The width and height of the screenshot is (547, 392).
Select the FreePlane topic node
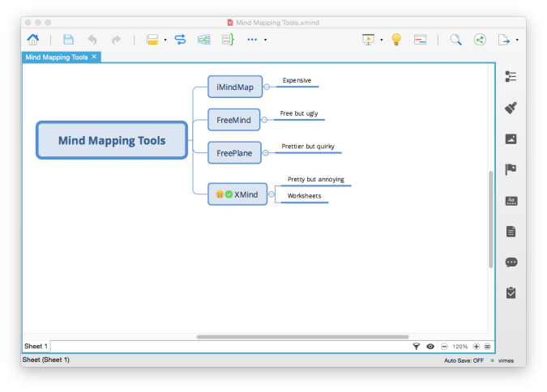[235, 152]
